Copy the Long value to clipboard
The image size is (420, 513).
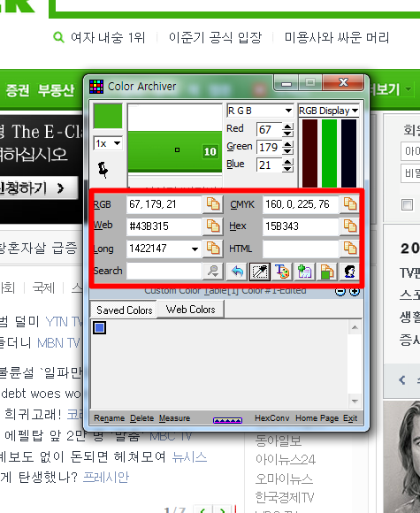212,249
